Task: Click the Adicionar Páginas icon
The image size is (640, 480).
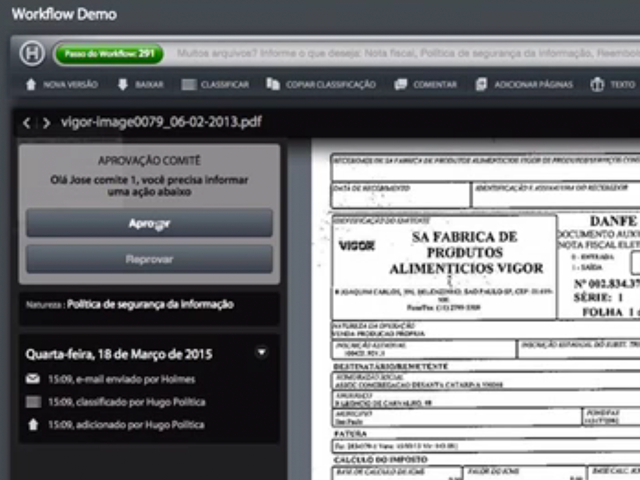Action: tap(481, 84)
